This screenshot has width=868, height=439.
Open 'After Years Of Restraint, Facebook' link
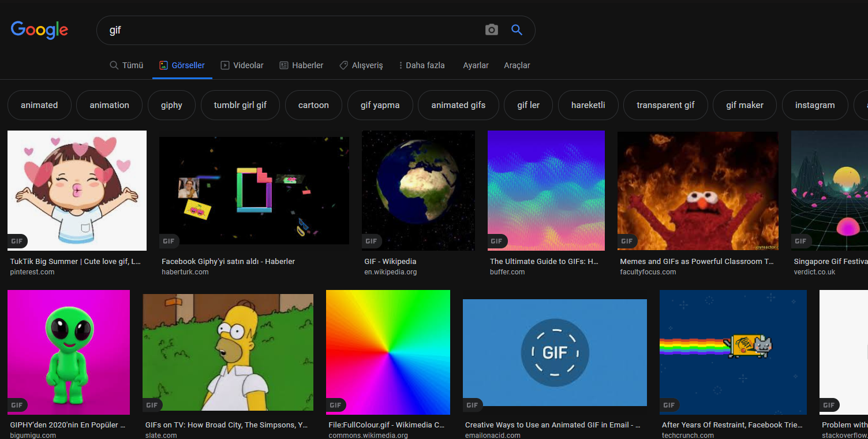(x=732, y=425)
